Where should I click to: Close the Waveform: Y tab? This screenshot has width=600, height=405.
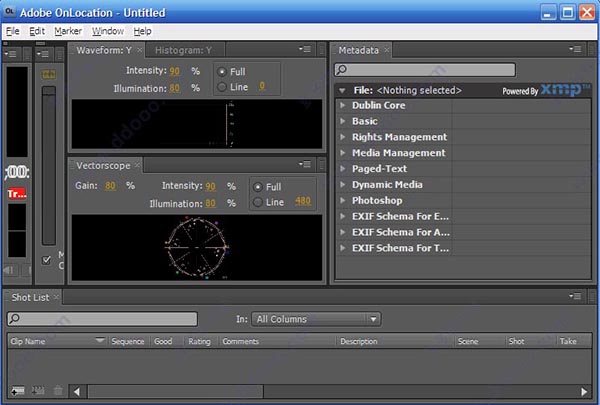coord(140,50)
